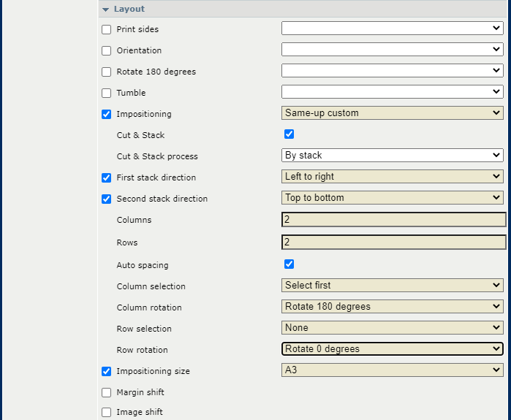Open Same-up custom impositioning dropdown
The image size is (511, 420).
pyautogui.click(x=392, y=113)
